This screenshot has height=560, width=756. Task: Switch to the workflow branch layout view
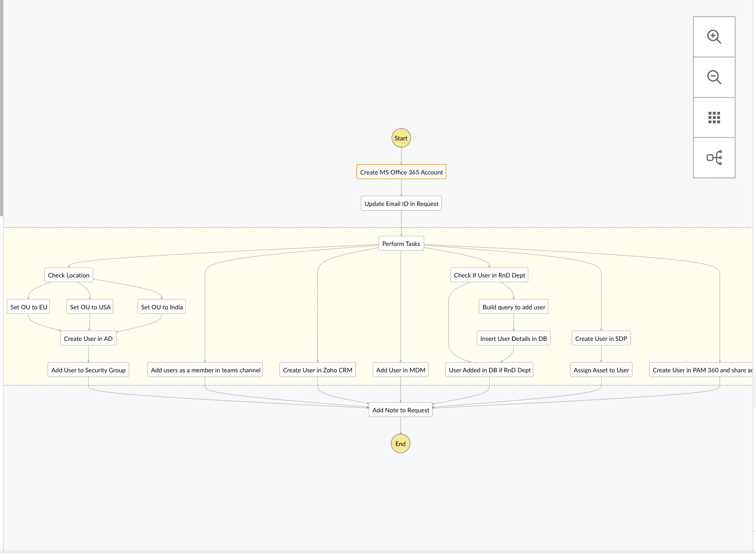pyautogui.click(x=714, y=157)
